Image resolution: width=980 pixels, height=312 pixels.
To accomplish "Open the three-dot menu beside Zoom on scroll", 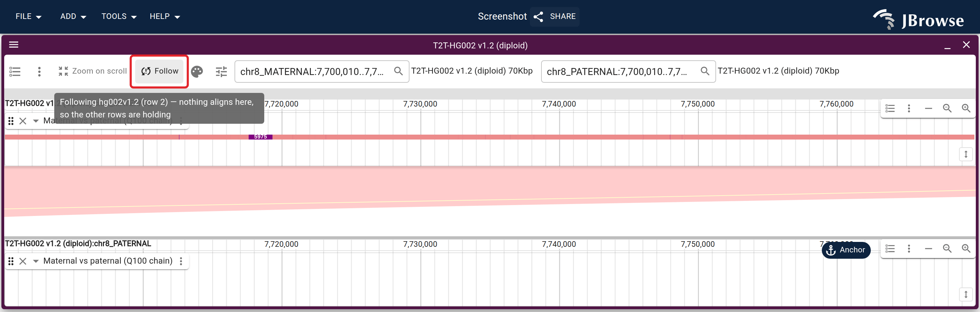I will [x=39, y=71].
